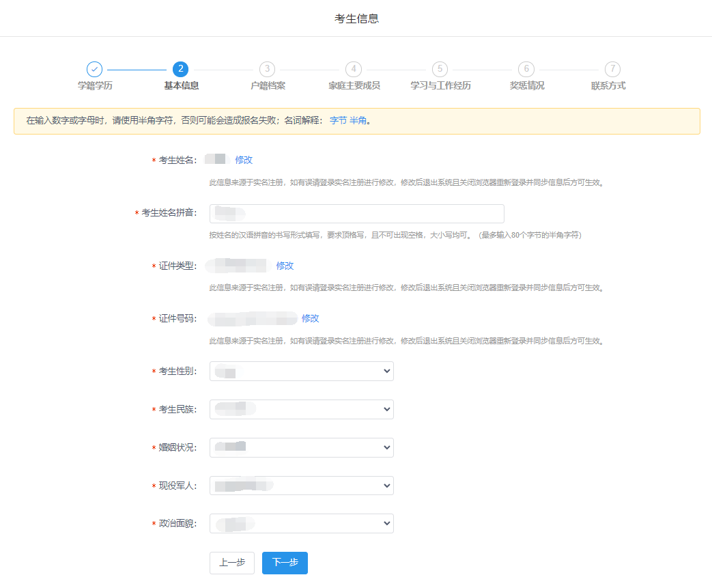Select step 4 家庭主要成员 circle
712x588 pixels.
tap(354, 69)
